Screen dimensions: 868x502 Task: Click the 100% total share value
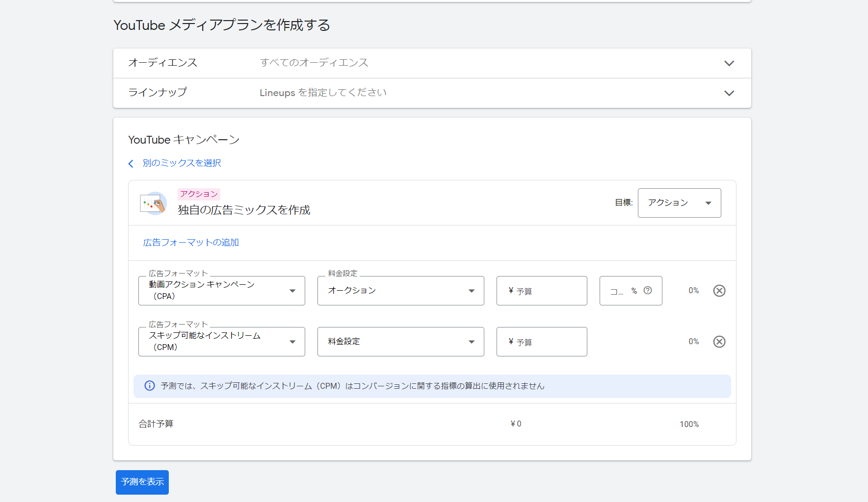tap(689, 424)
